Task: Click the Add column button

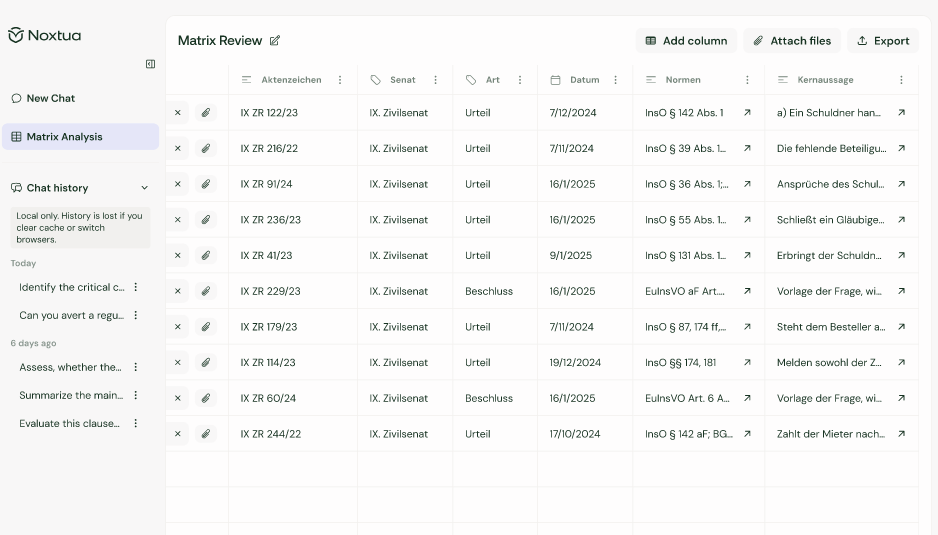Action: pos(686,41)
